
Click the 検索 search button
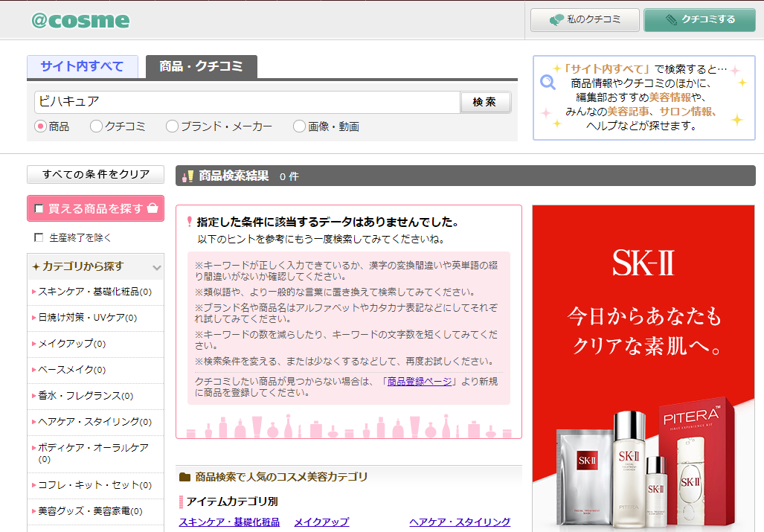coord(485,103)
